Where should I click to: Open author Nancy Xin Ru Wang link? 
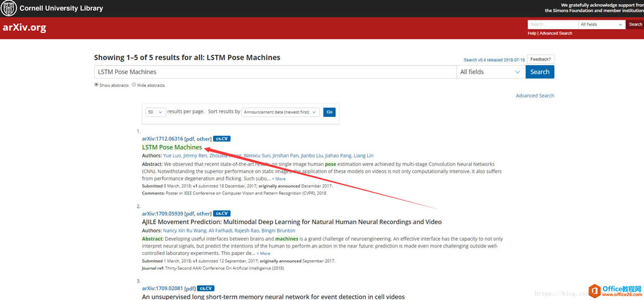pos(184,230)
